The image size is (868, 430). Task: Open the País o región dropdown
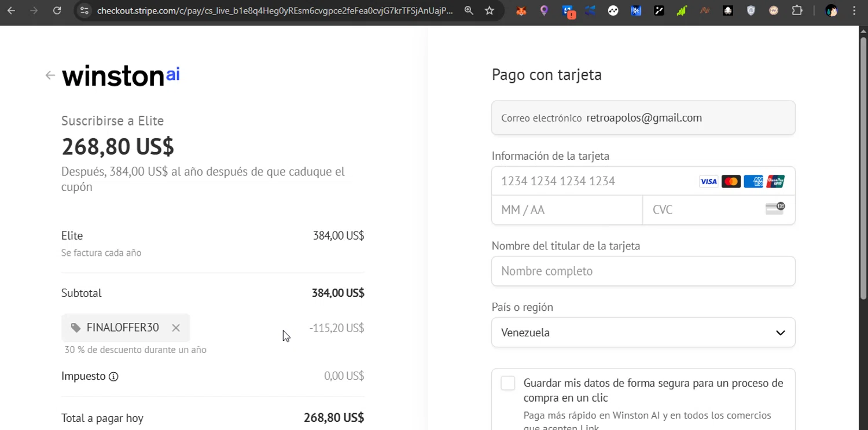[x=643, y=333]
